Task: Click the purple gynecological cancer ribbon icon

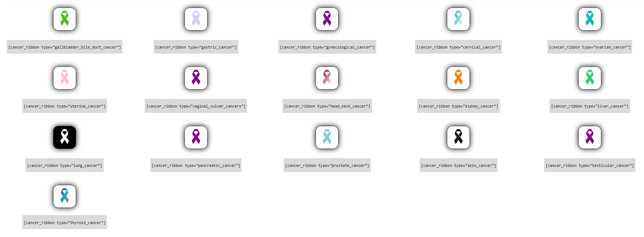Action: click(x=327, y=19)
